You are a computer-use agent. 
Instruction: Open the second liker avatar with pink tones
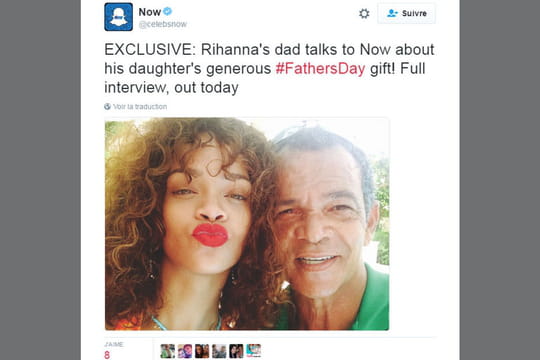point(185,351)
